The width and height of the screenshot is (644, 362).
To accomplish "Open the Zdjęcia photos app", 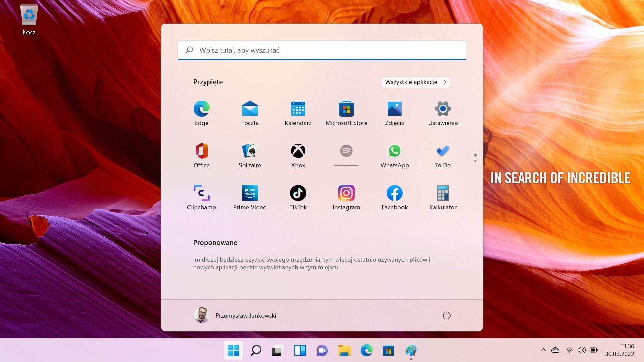I will coord(395,113).
